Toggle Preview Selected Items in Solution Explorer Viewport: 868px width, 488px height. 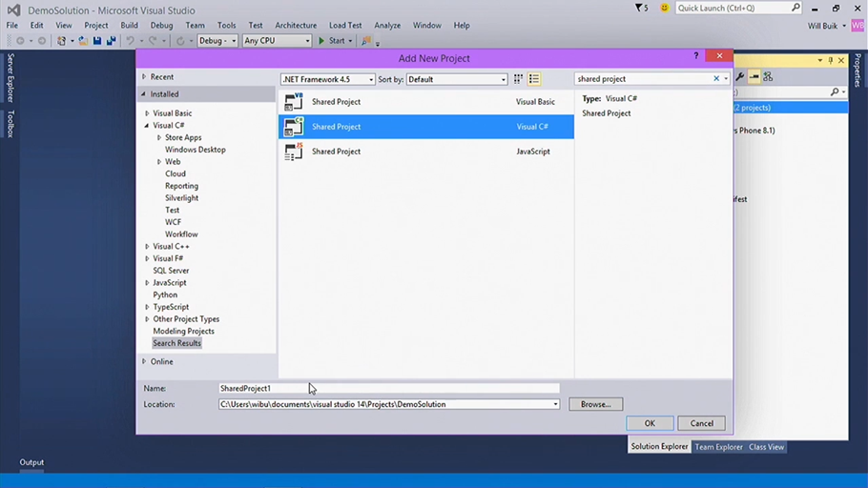click(x=754, y=77)
